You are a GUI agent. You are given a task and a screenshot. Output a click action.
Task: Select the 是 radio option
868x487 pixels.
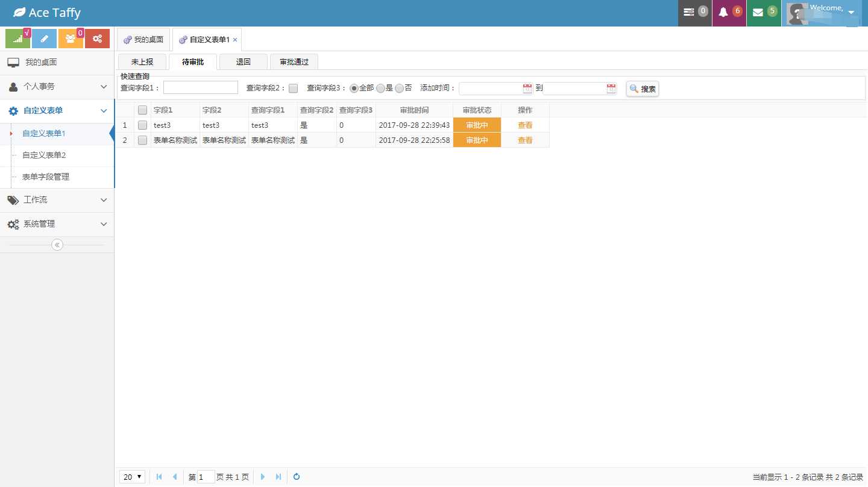(380, 88)
